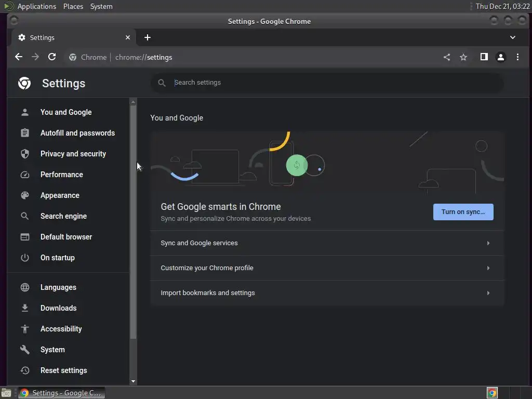Viewport: 532px width, 399px height.
Task: Click the Accessibility figure icon
Action: point(25,328)
